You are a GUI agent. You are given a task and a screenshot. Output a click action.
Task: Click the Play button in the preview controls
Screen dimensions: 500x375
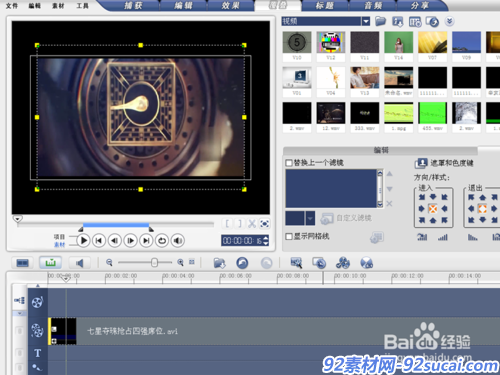tap(83, 240)
